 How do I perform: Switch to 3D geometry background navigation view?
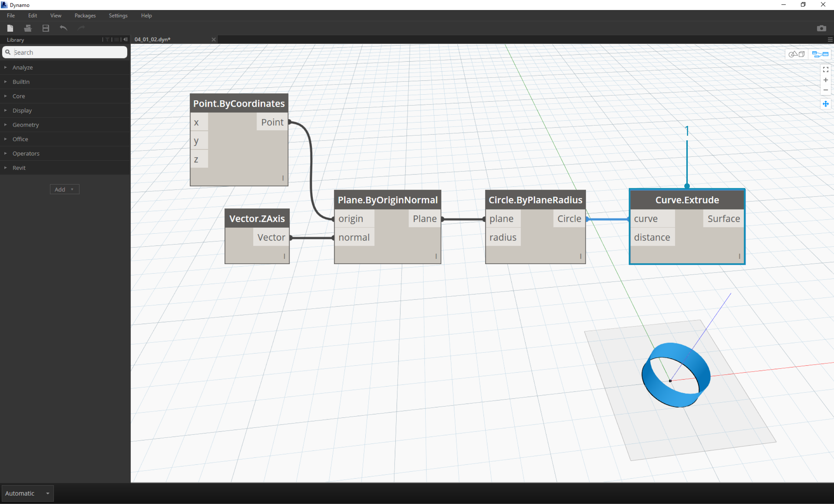pos(796,54)
